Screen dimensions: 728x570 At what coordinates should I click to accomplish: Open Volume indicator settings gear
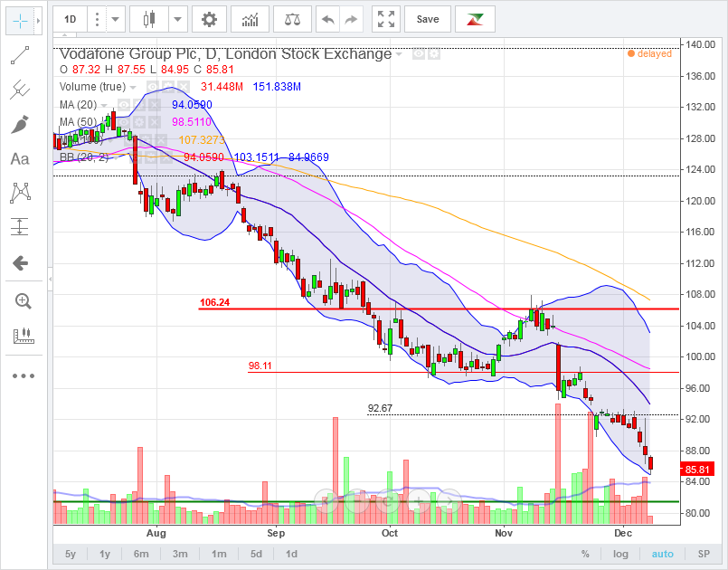pos(167,87)
